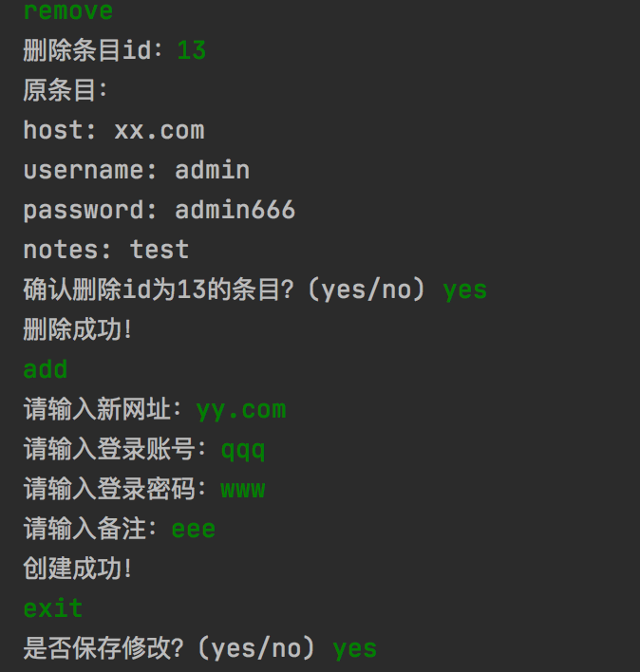Click the entered note eee
This screenshot has height=672, width=640.
coord(194,530)
